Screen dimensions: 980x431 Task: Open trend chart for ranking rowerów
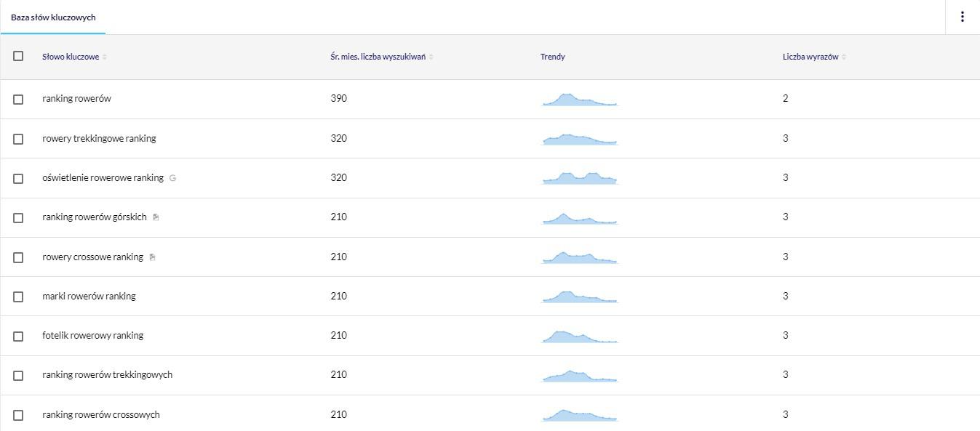pyautogui.click(x=580, y=100)
